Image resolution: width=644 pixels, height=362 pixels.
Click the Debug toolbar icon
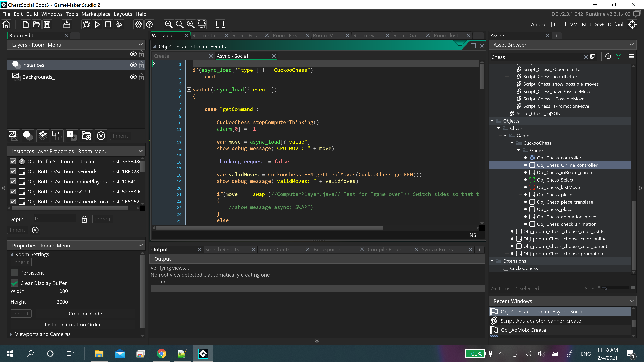click(x=86, y=24)
